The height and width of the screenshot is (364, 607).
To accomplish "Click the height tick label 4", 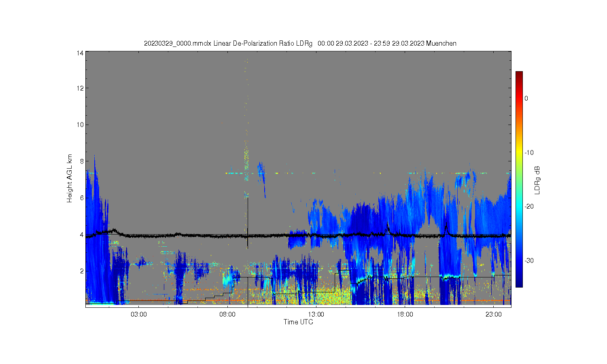I will coord(82,235).
